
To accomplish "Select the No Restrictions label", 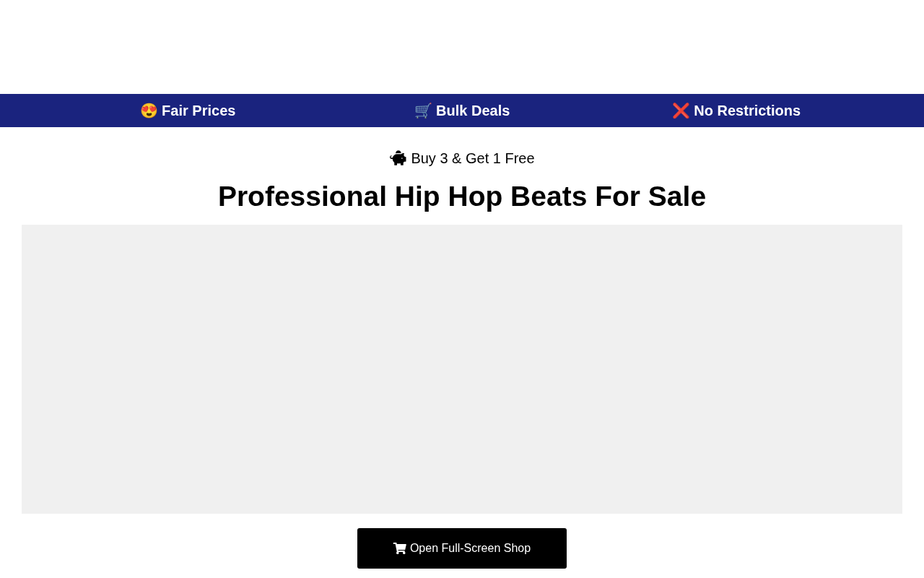I will pos(747,111).
